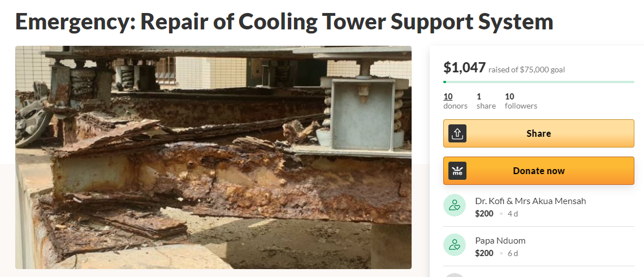Click the 6 d timestamp on second donation

click(513, 254)
